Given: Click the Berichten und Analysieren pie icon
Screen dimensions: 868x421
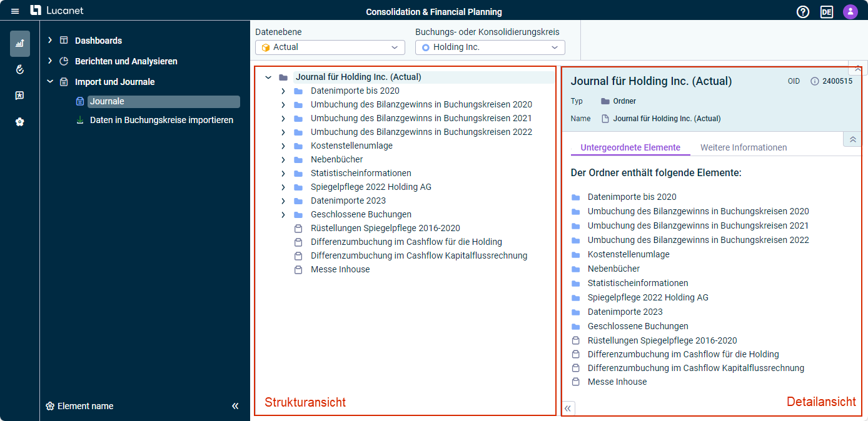Looking at the screenshot, I should (64, 61).
